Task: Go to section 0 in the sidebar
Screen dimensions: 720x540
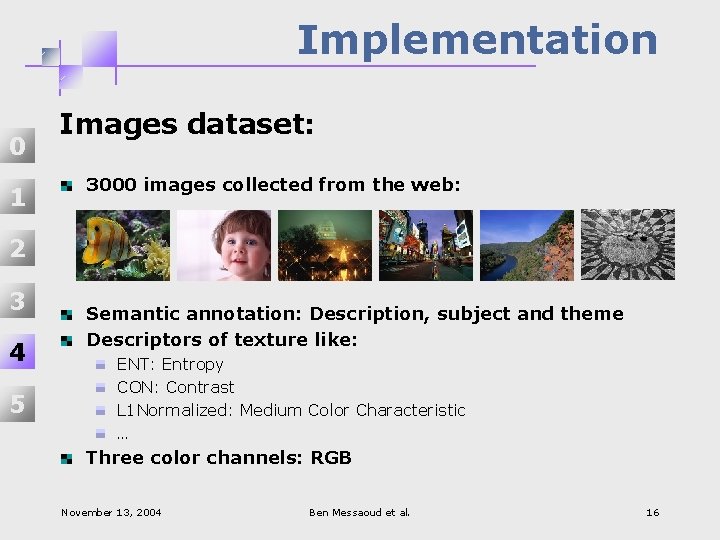Action: pos(17,146)
